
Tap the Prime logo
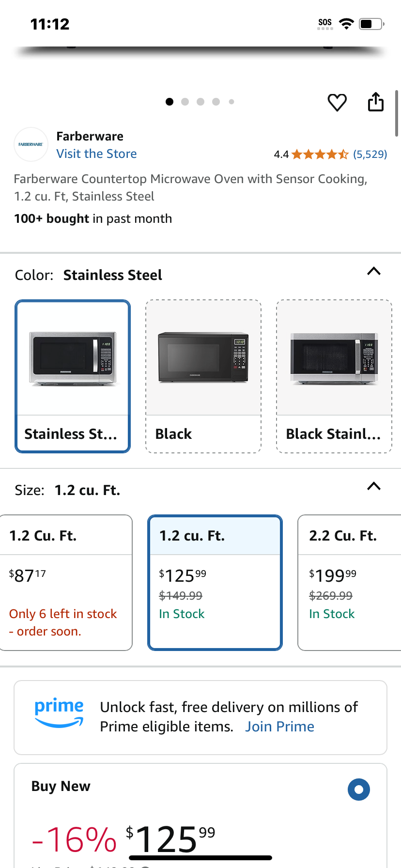(59, 713)
